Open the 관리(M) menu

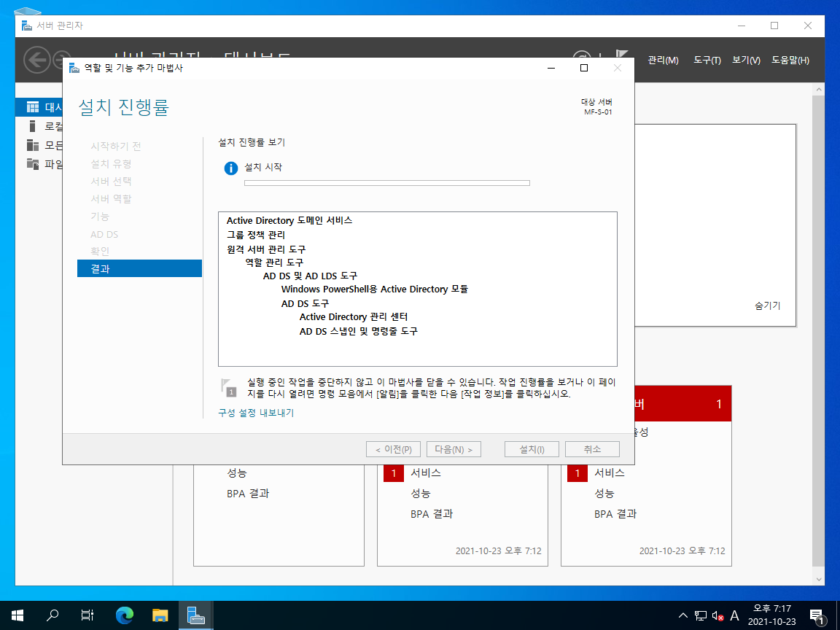(x=663, y=60)
